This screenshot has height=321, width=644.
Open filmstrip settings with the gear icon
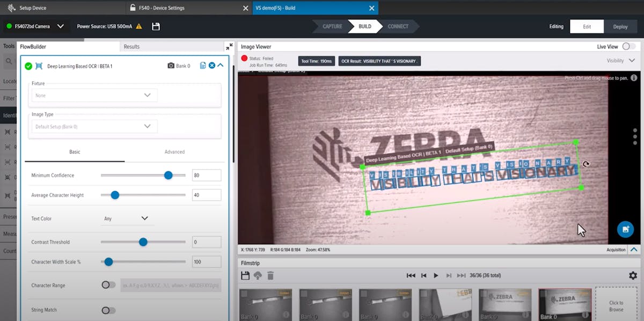(632, 275)
